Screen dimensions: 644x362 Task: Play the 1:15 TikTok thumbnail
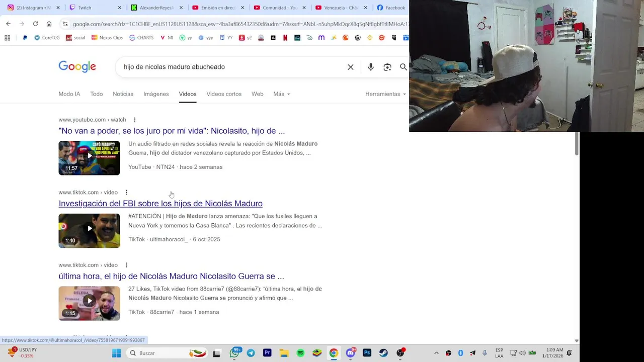[x=89, y=303]
